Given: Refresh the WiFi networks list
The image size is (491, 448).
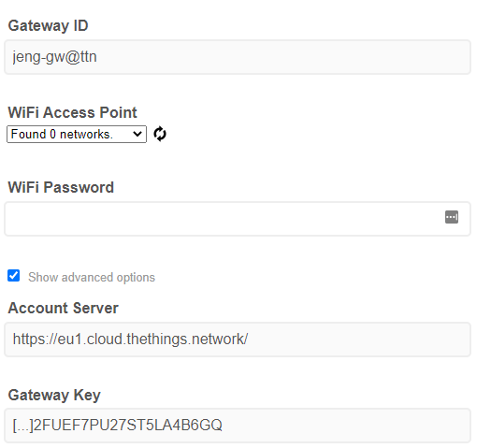Looking at the screenshot, I should [160, 134].
